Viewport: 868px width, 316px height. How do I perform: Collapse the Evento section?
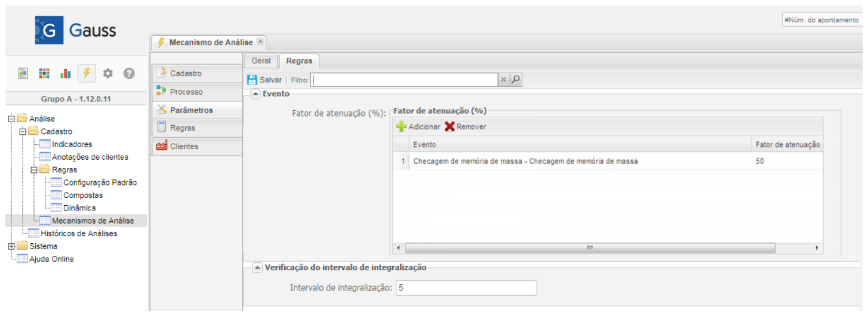pos(256,94)
